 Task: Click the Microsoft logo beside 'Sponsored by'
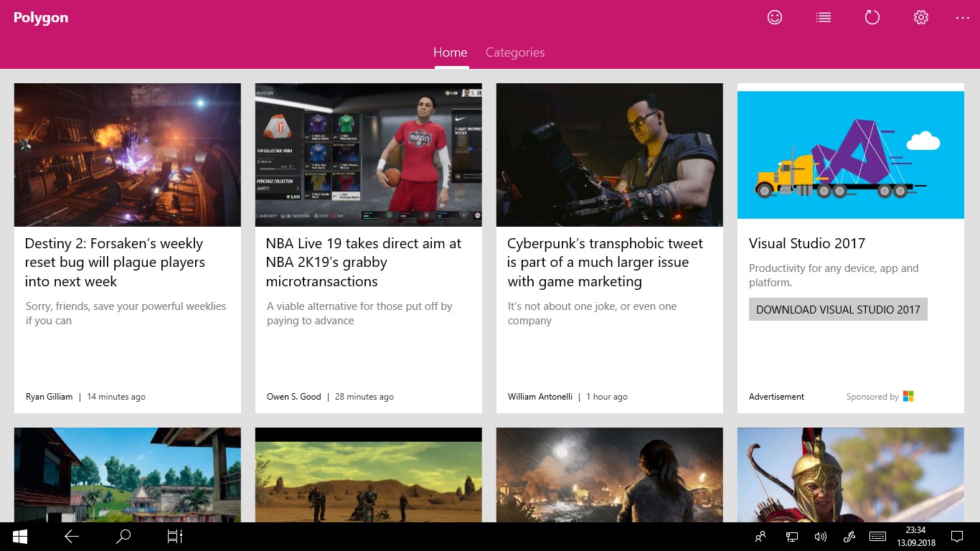(x=908, y=396)
